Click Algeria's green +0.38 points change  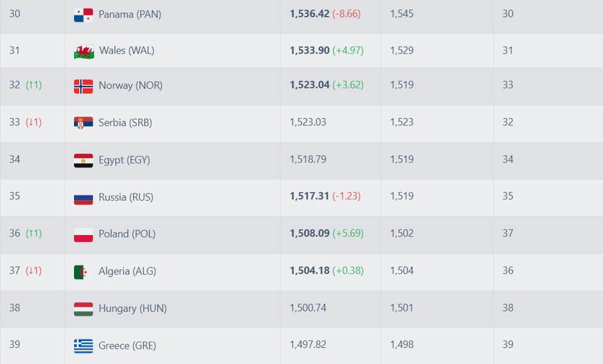(x=347, y=271)
